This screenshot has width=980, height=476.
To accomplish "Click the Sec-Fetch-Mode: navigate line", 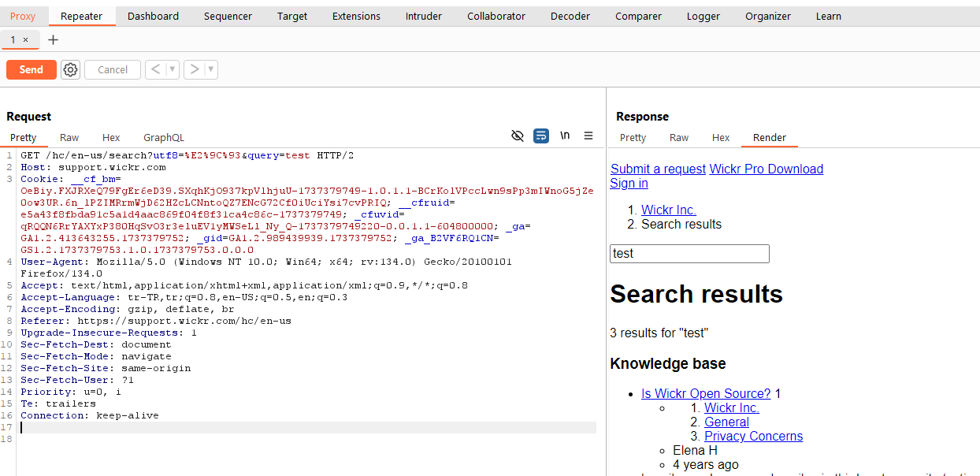I will [96, 356].
